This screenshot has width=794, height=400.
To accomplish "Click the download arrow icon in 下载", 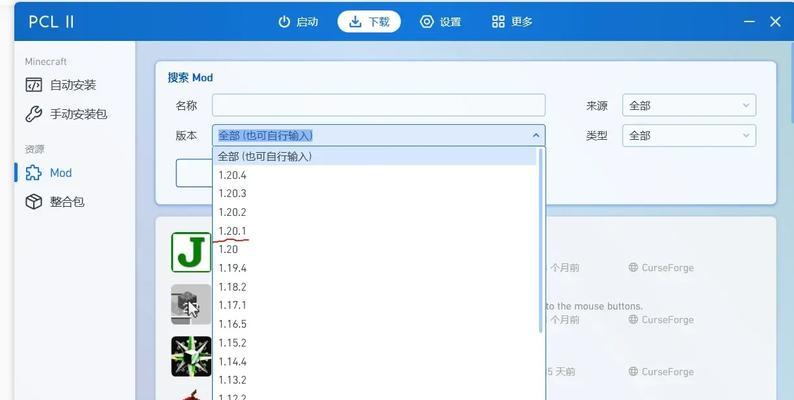I will pyautogui.click(x=355, y=22).
